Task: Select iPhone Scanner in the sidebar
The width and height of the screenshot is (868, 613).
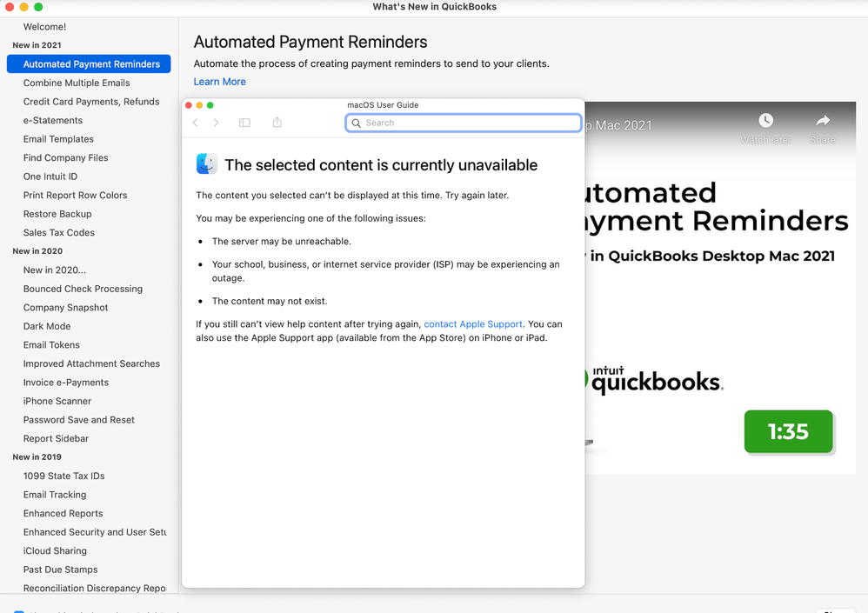Action: coord(57,401)
